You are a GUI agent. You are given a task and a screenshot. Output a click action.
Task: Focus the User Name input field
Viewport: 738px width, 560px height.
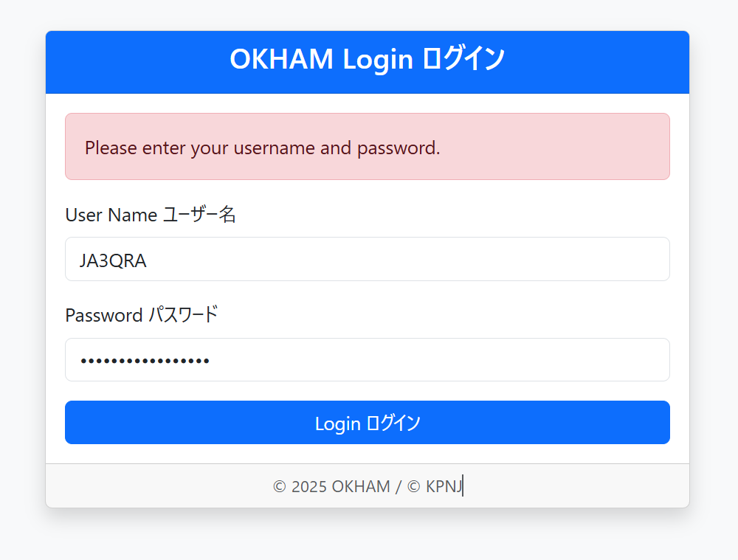367,259
